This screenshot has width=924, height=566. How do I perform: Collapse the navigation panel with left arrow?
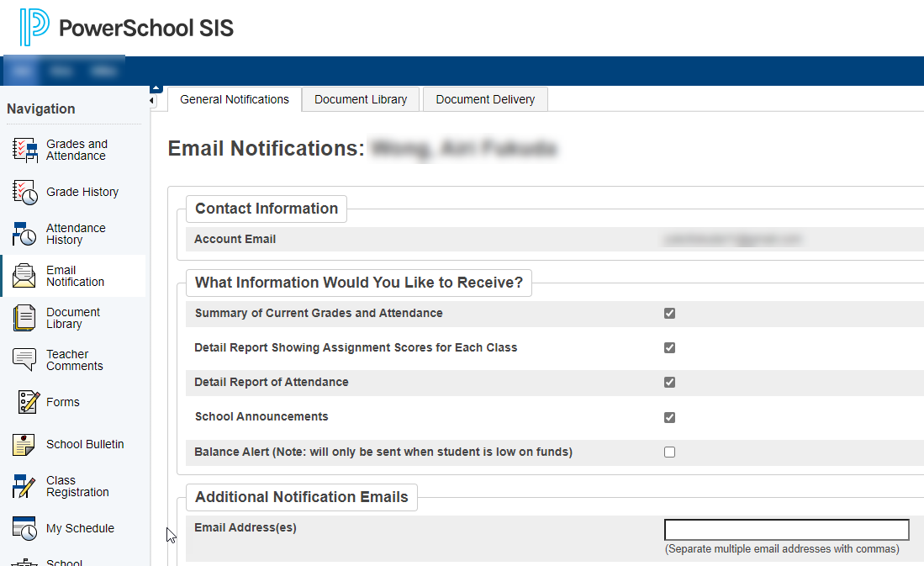pyautogui.click(x=152, y=101)
